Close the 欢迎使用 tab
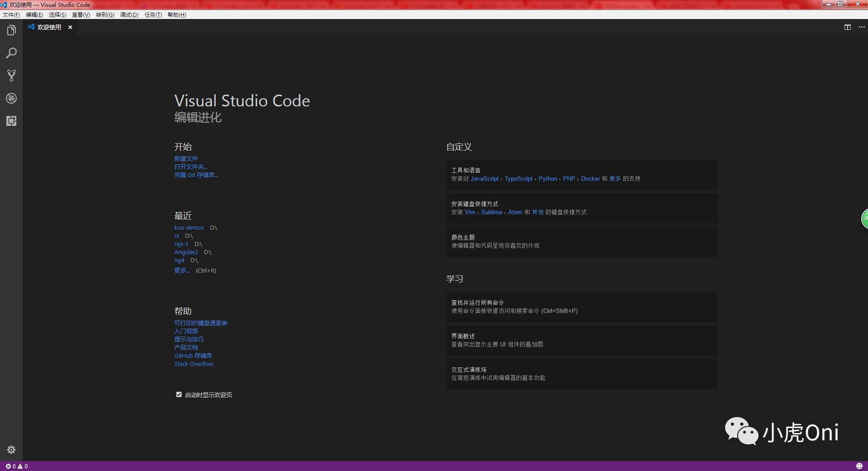Screen dimensions: 868x471 tap(70, 27)
